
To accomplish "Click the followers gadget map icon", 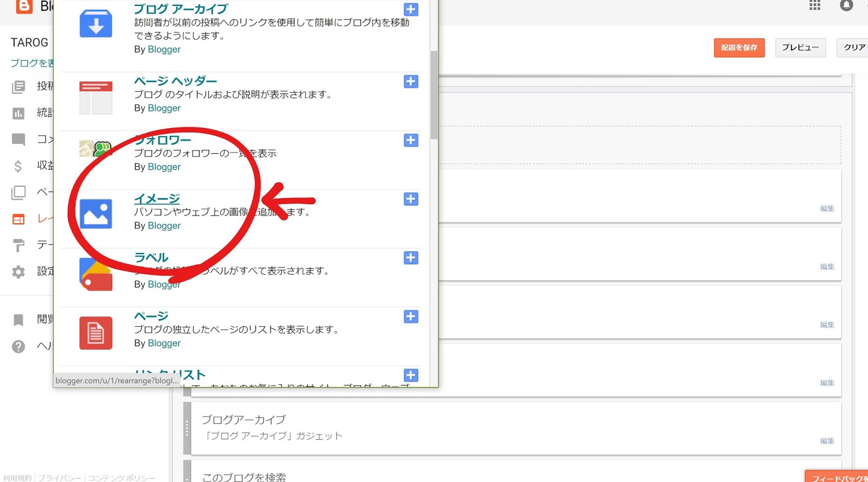I will pyautogui.click(x=95, y=148).
